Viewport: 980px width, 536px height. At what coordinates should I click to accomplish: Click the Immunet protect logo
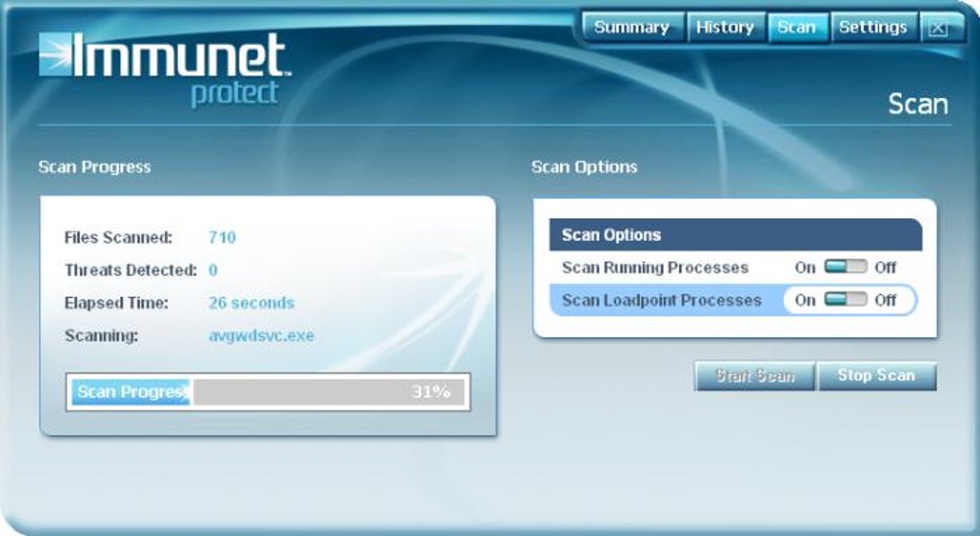pyautogui.click(x=164, y=70)
